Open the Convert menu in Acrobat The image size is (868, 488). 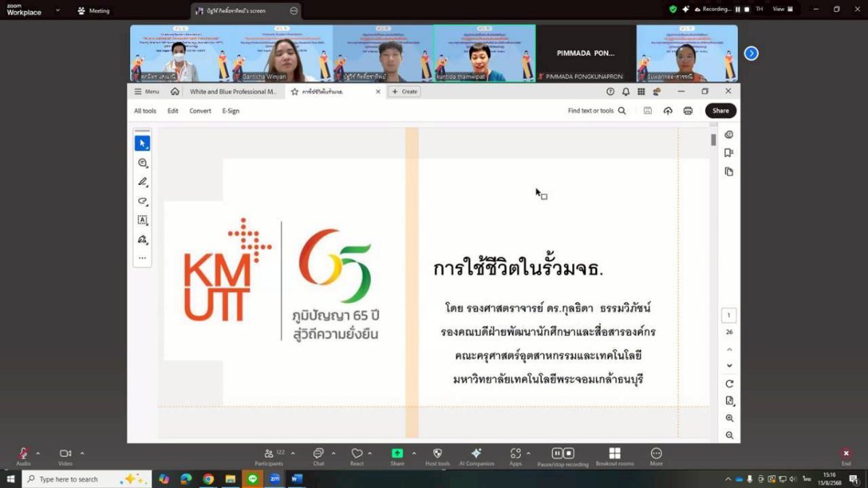pyautogui.click(x=200, y=111)
